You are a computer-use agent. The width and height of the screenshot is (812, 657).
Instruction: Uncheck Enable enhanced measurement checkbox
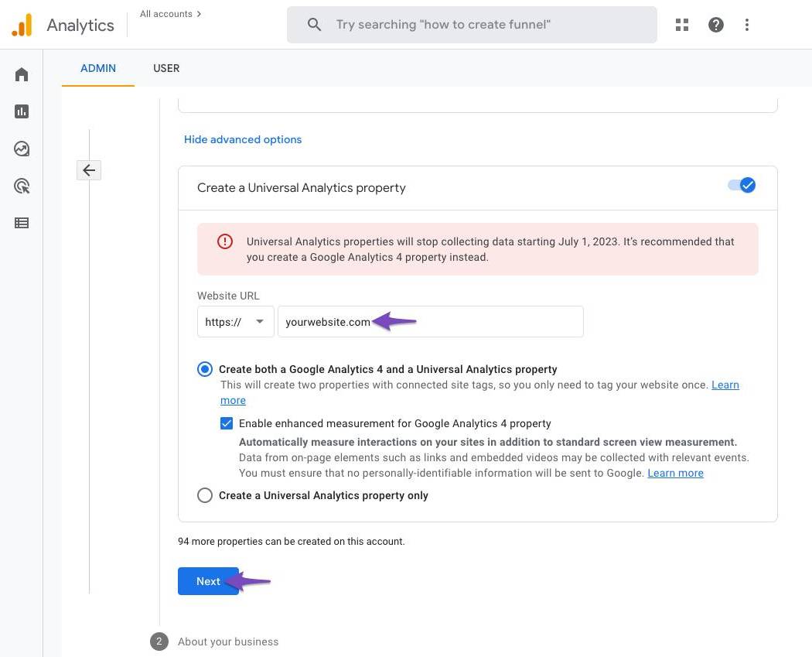[227, 423]
